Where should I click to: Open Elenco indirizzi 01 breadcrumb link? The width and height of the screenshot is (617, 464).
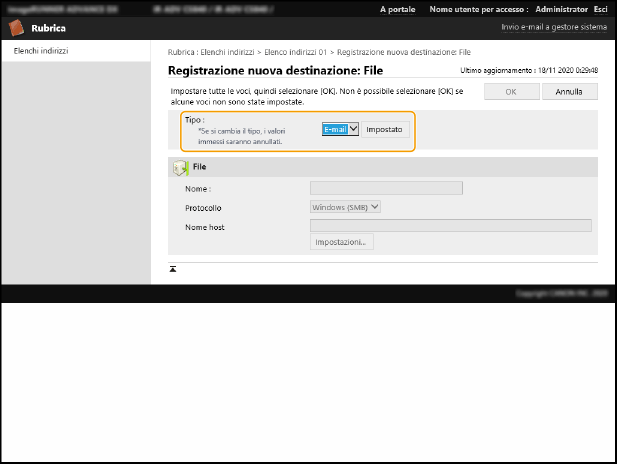(x=296, y=52)
